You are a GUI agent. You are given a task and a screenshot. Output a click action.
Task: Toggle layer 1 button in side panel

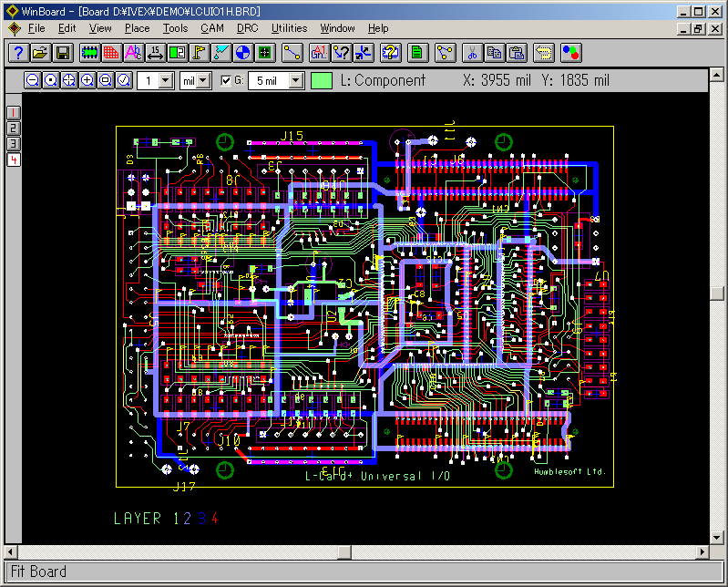point(14,112)
